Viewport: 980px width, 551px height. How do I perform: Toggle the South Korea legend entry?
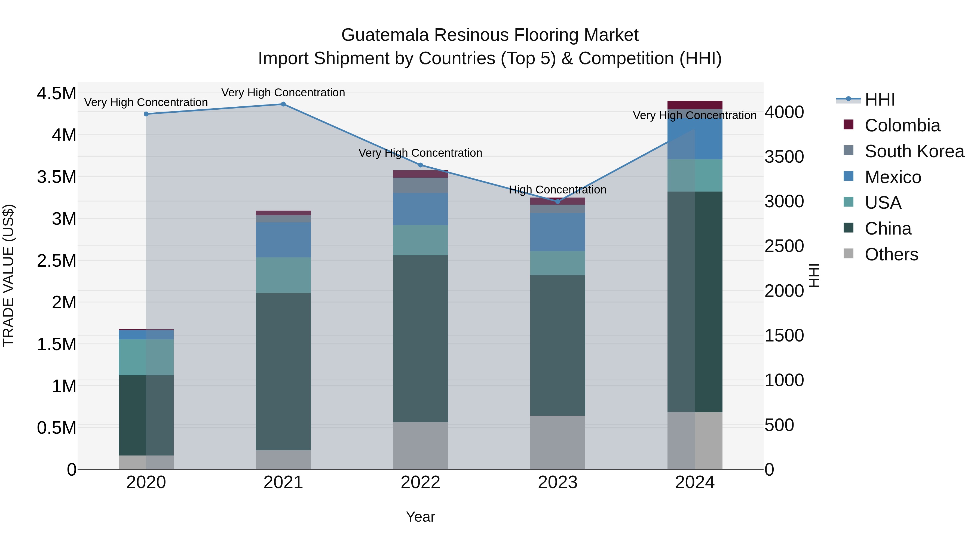(x=903, y=151)
